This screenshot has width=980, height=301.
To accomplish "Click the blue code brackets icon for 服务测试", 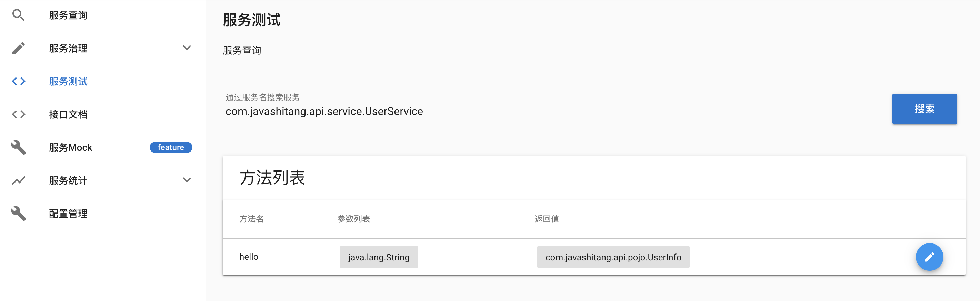I will 18,81.
